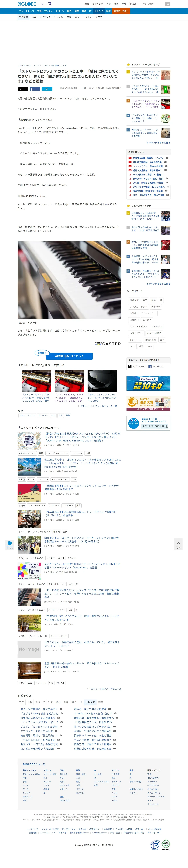Click ランキングをもっと見る under news ranking
188x868 pixels.
158,284
